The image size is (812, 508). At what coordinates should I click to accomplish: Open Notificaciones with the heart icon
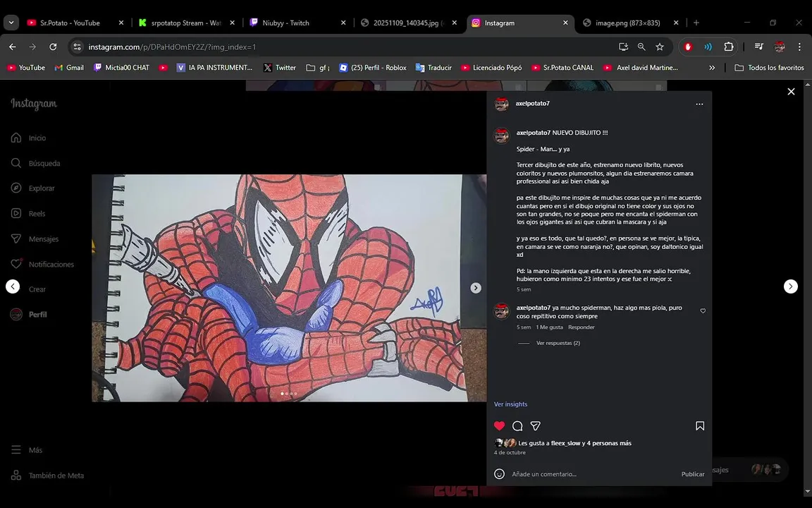(42, 265)
